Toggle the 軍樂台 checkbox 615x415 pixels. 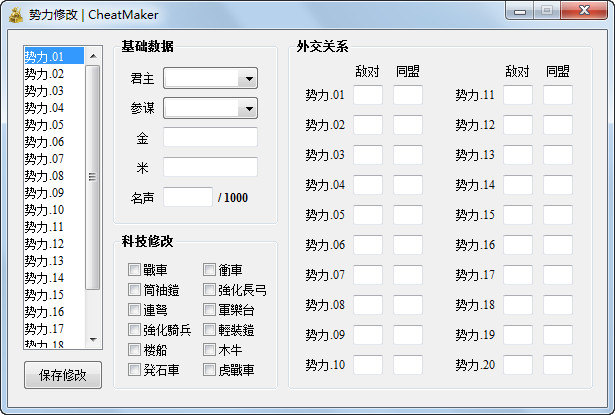210,310
